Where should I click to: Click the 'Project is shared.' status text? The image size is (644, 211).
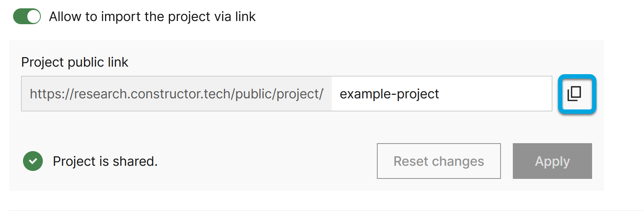[105, 161]
